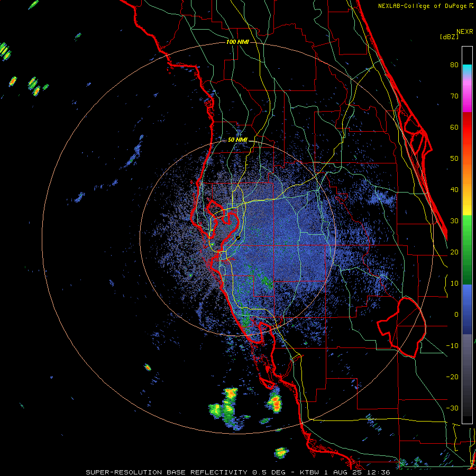Image resolution: width=476 pixels, height=476 pixels.
Task: Select the 60 value on the dBZ scale
Action: [454, 127]
